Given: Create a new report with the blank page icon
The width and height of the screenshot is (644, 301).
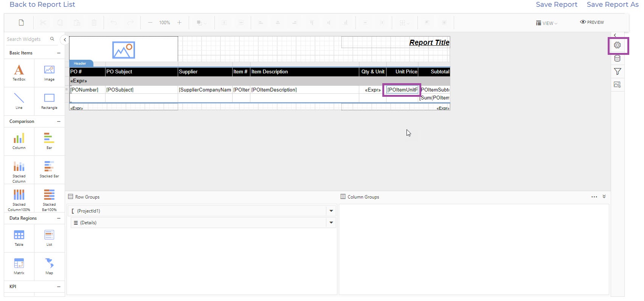Looking at the screenshot, I should pyautogui.click(x=21, y=23).
